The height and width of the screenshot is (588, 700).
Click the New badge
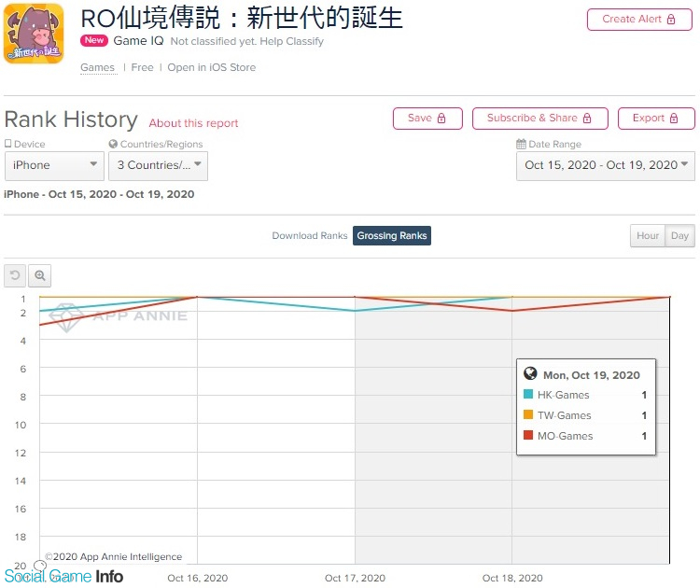(94, 40)
